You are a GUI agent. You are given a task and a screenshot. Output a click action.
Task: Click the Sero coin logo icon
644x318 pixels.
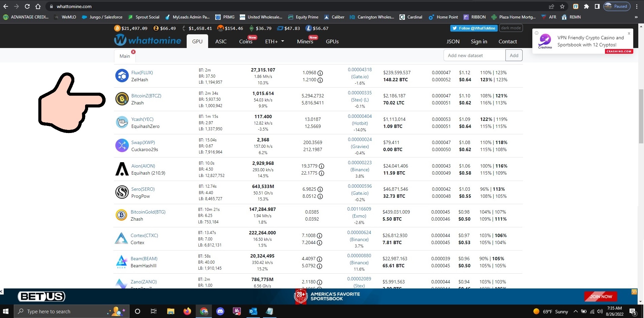122,192
